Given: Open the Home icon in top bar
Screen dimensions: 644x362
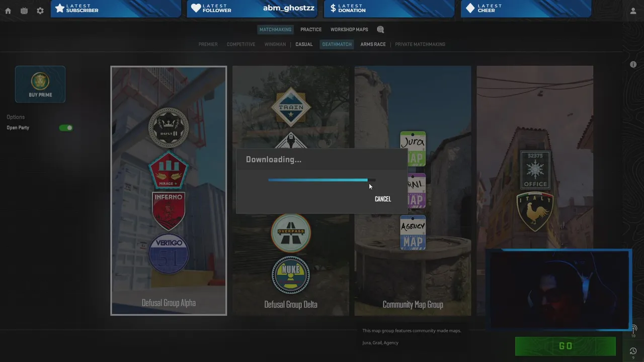Looking at the screenshot, I should (x=8, y=11).
